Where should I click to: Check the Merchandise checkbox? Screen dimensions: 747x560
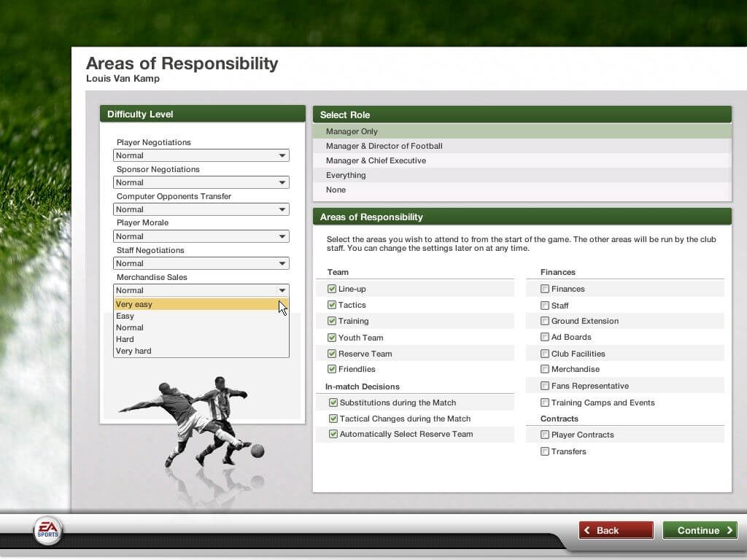coord(545,369)
